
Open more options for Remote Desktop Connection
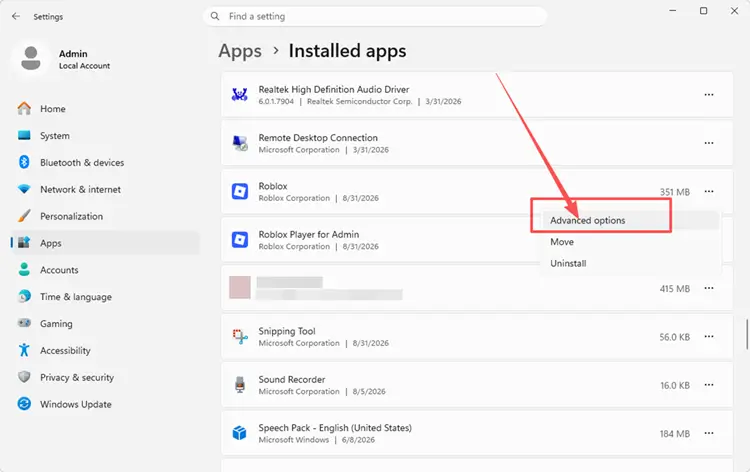click(x=709, y=143)
